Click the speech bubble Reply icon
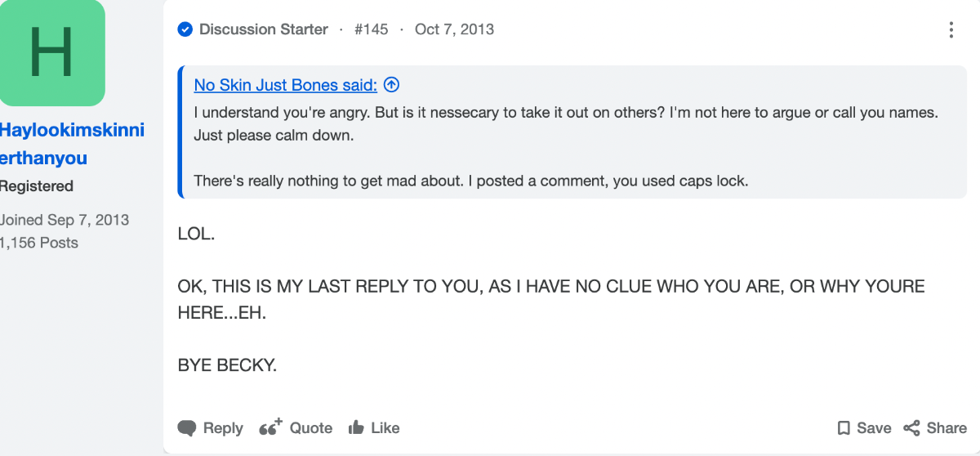The width and height of the screenshot is (980, 456). coord(187,428)
